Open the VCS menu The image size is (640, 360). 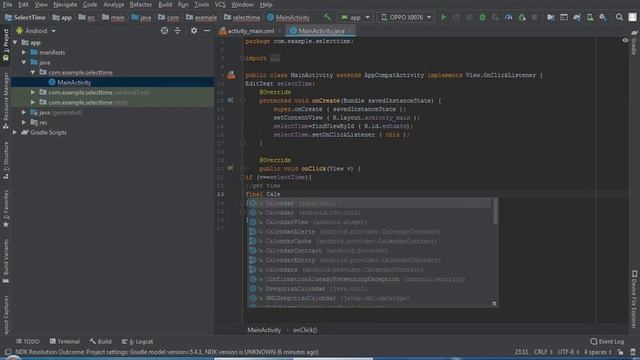pos(220,4)
